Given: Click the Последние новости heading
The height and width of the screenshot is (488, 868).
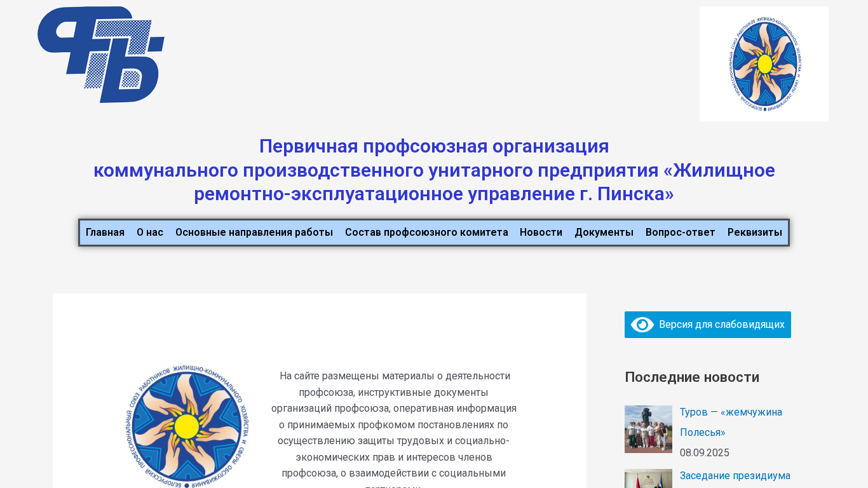Looking at the screenshot, I should pos(692,377).
